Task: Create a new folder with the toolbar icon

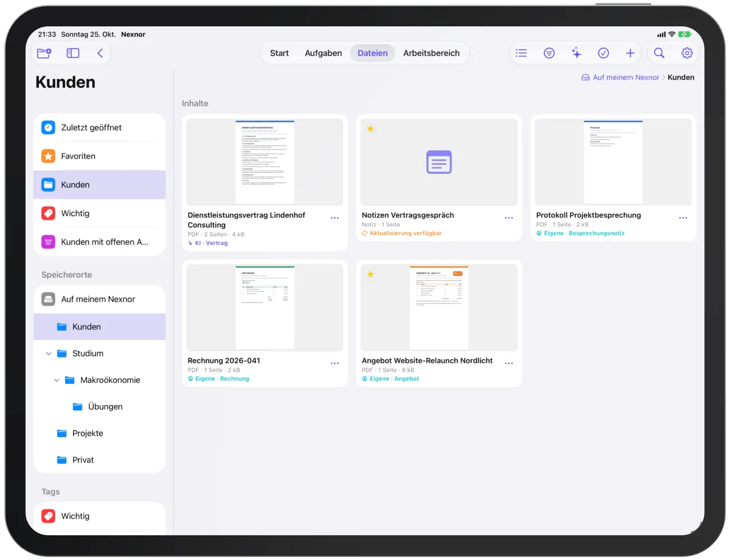Action: click(44, 53)
